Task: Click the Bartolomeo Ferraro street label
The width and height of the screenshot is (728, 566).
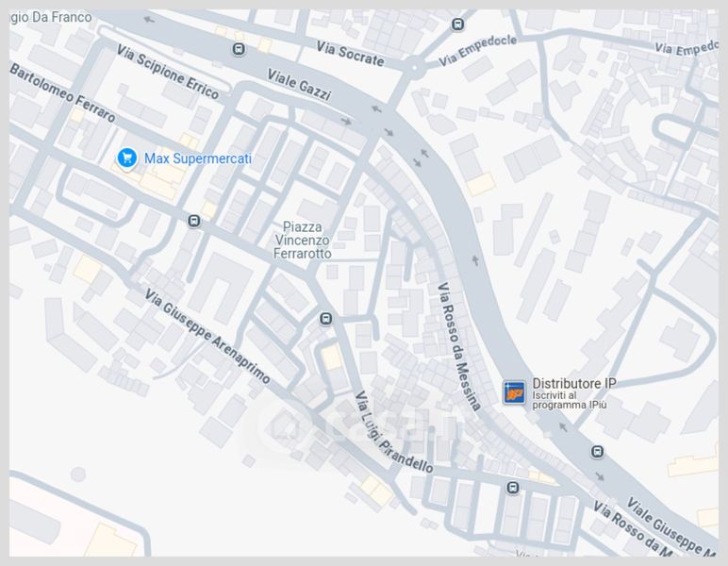Action: pyautogui.click(x=62, y=92)
